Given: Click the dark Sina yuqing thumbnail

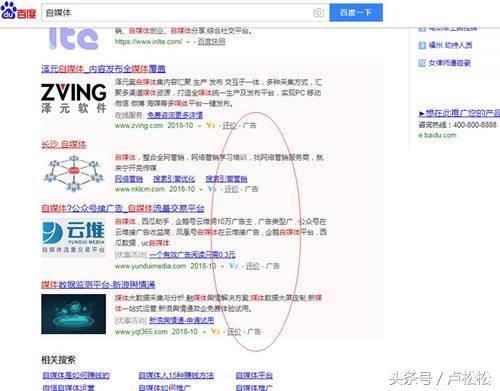Looking at the screenshot, I should pyautogui.click(x=73, y=314).
